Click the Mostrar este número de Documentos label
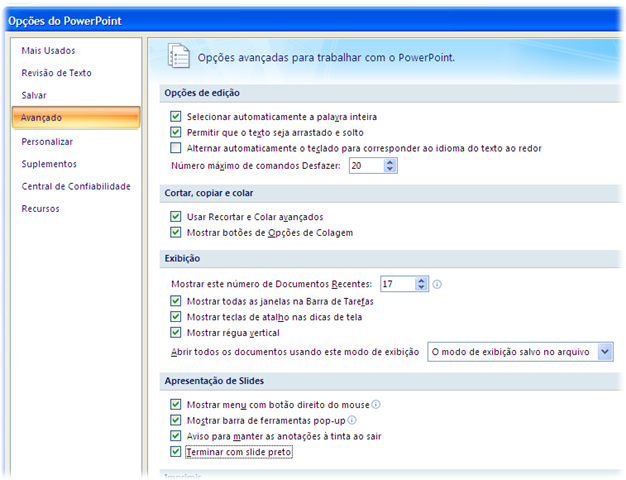This screenshot has height=480, width=626. click(x=271, y=284)
